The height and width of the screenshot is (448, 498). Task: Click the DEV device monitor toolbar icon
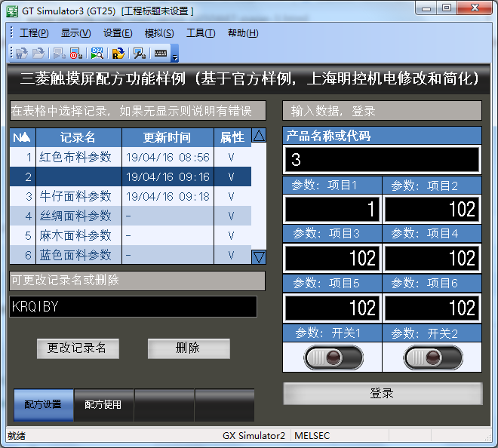pos(97,54)
